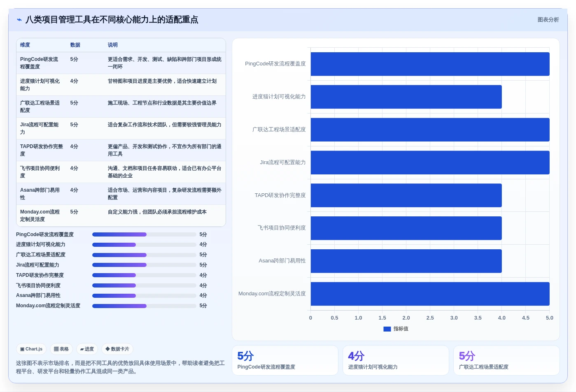Open the 5分 广联达工程场景适配度 stat card
Image resolution: width=576 pixels, height=392 pixels.
[x=506, y=360]
